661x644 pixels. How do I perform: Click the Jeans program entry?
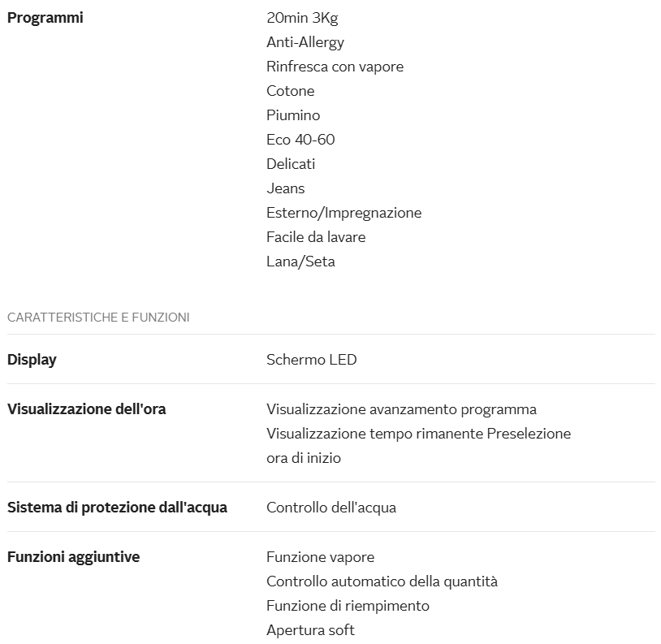click(285, 188)
